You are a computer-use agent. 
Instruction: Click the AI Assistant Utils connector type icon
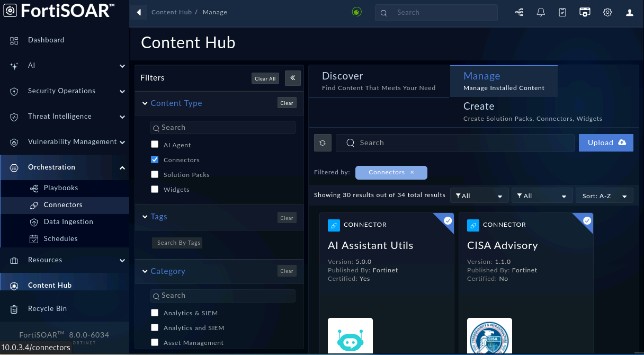334,225
